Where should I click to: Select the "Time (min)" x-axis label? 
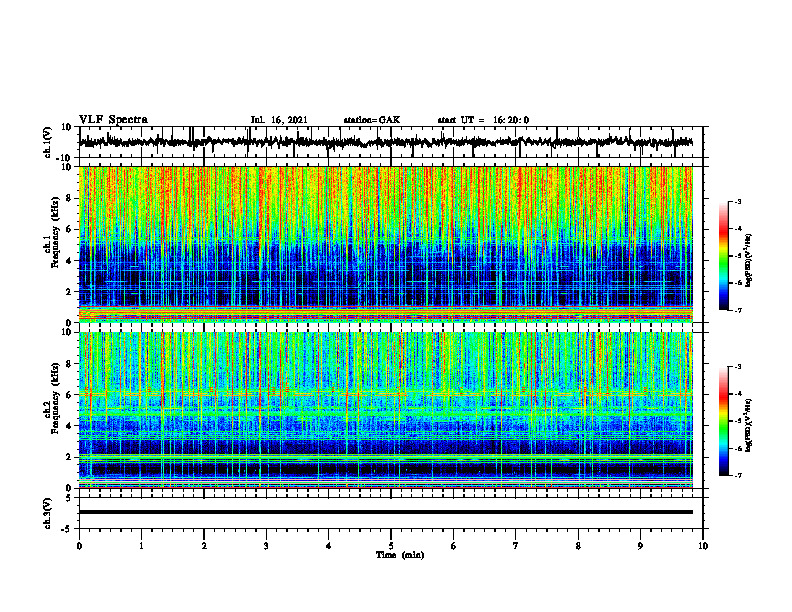coord(400,555)
